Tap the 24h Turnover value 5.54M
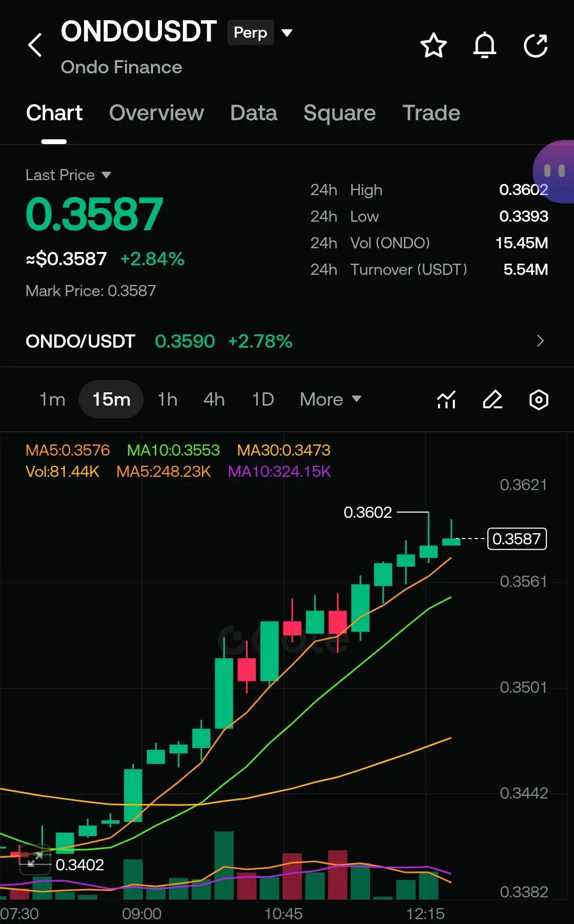Viewport: 574px width, 924px height. (526, 270)
